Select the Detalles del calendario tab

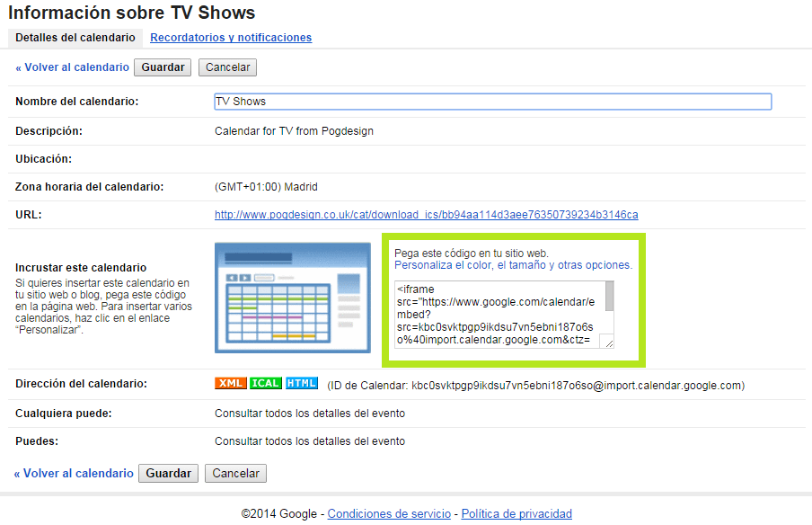point(75,38)
